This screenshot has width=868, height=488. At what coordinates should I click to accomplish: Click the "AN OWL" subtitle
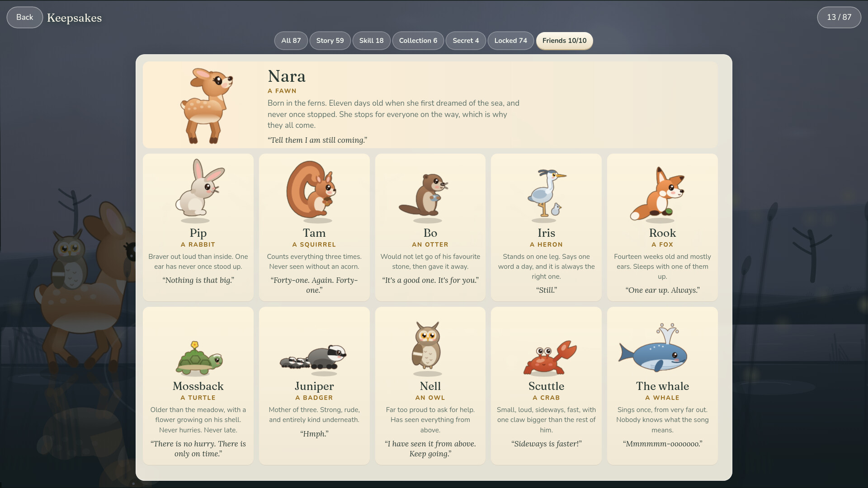click(x=430, y=398)
